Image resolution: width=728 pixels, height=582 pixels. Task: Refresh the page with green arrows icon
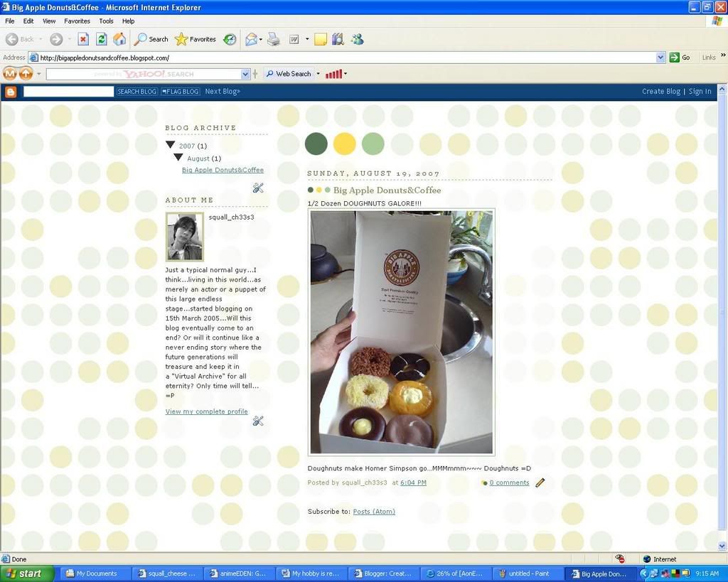(x=101, y=40)
